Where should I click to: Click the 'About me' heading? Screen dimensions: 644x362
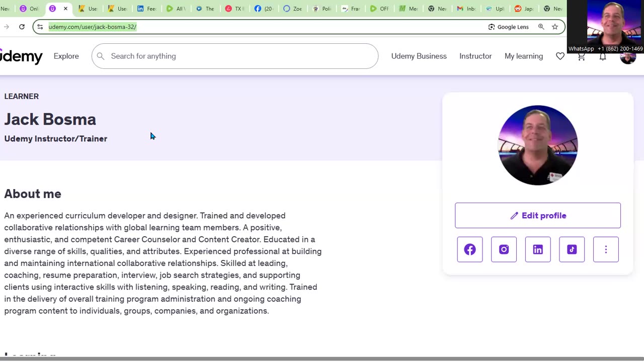click(33, 194)
